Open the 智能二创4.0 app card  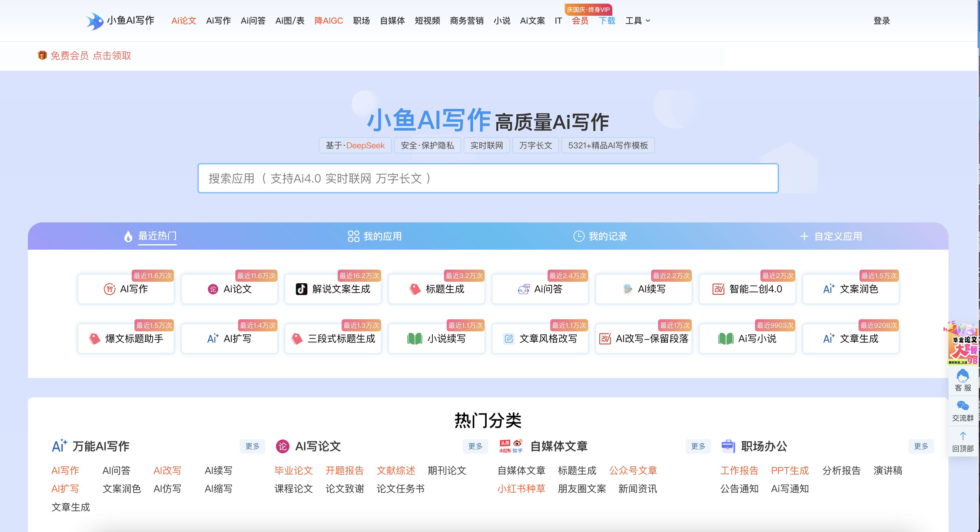(747, 289)
